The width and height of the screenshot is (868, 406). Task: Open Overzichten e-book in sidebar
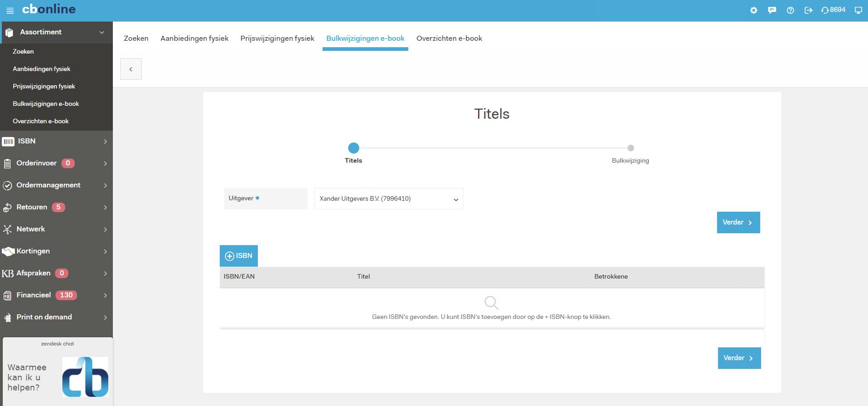pos(41,121)
